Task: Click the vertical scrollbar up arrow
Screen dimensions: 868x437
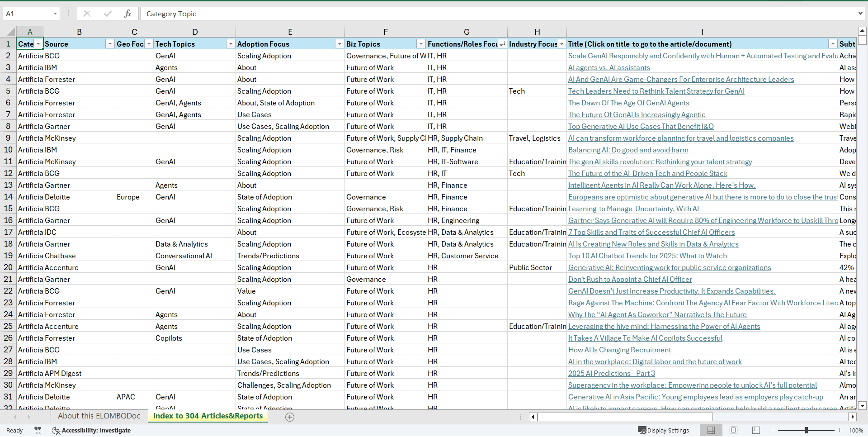Action: coord(862,31)
